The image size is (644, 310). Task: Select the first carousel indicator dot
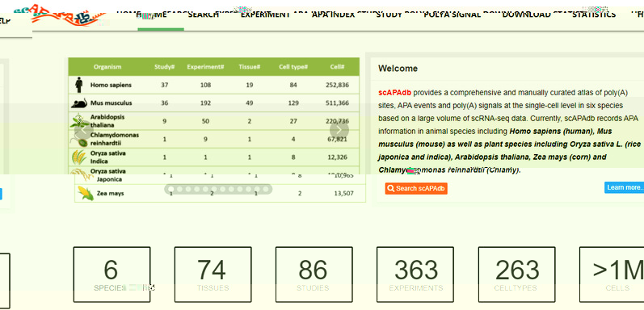click(170, 189)
